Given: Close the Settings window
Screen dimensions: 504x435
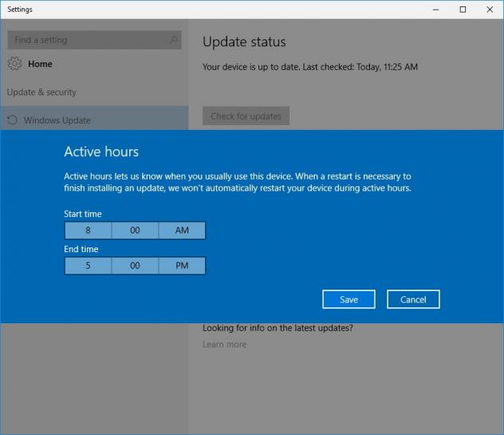Looking at the screenshot, I should point(489,10).
